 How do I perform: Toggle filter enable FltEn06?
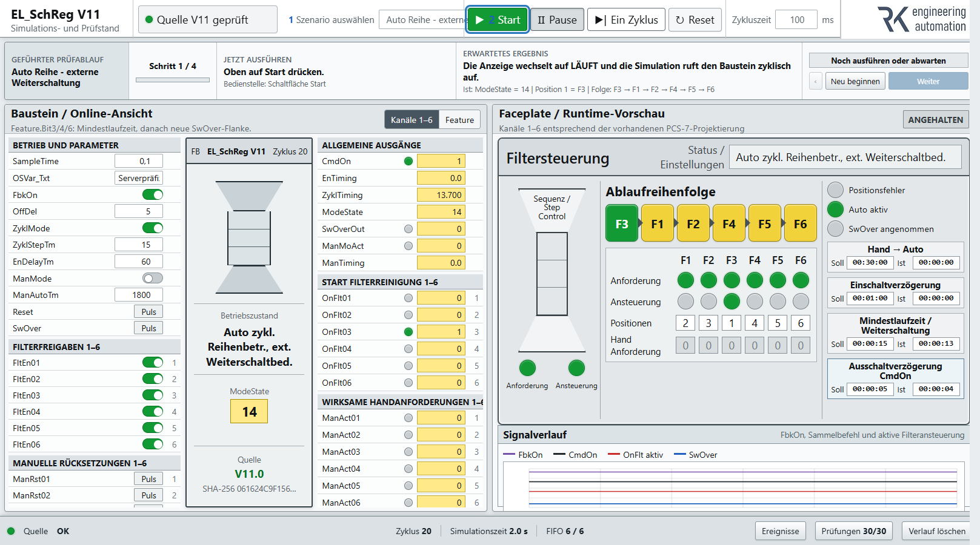coord(153,444)
